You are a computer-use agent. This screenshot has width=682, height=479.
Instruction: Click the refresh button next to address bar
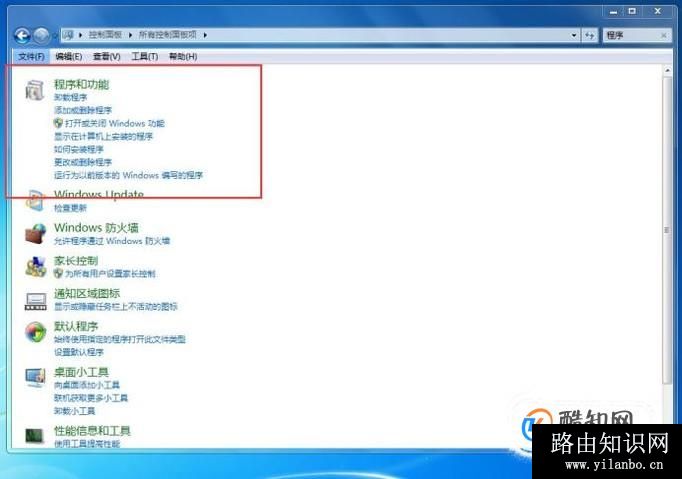coord(589,35)
